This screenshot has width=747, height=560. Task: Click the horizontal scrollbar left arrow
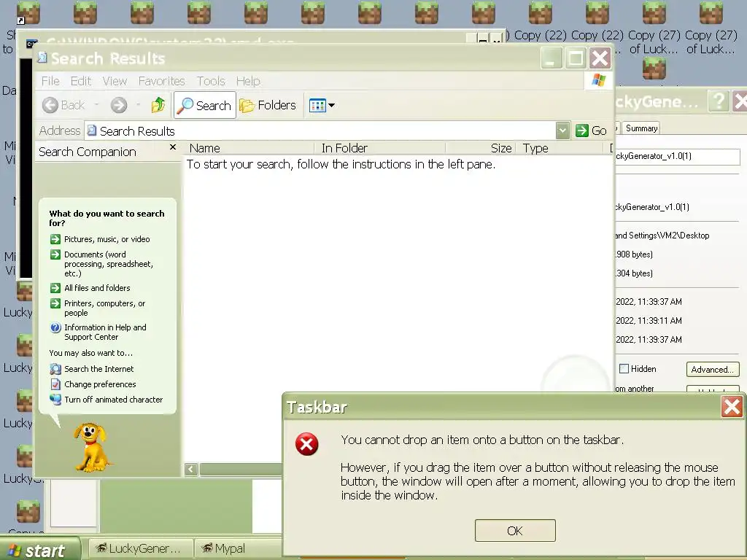click(x=191, y=470)
